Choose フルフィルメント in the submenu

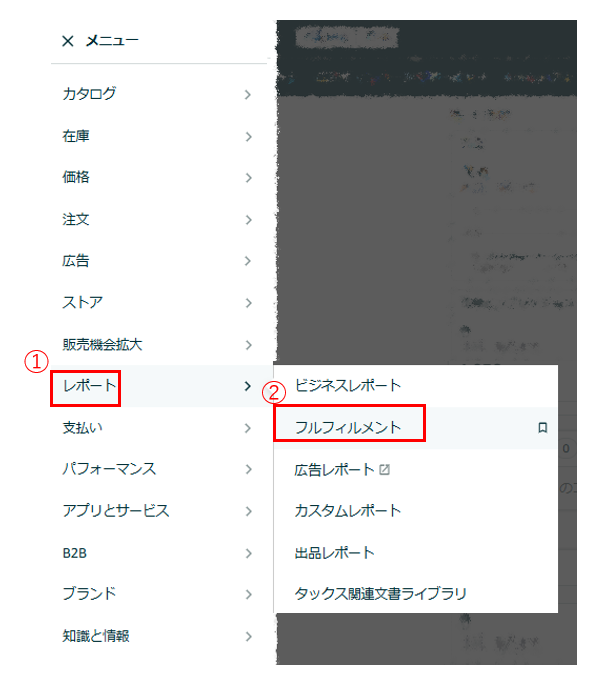(x=348, y=428)
